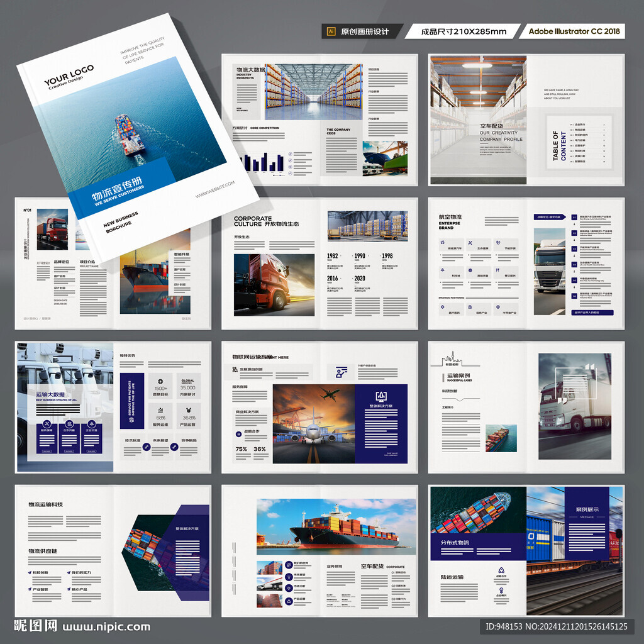Click the 75% figure
The height and width of the screenshot is (644, 644).
[x=241, y=449]
